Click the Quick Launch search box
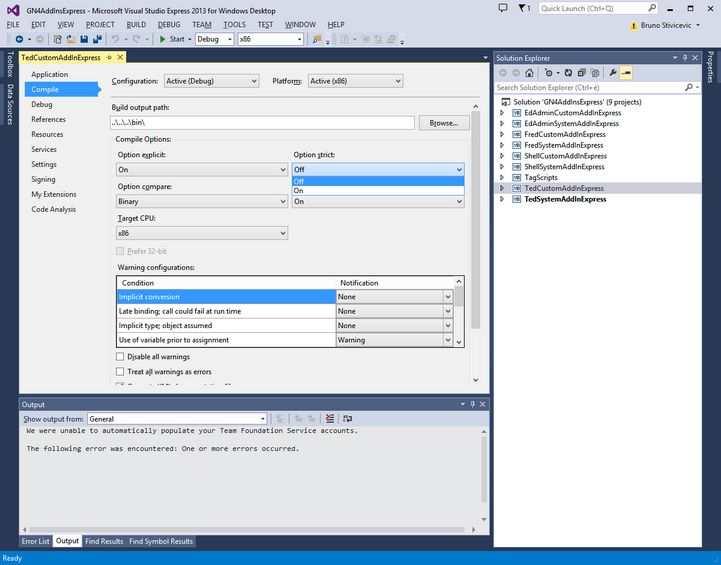The width and height of the screenshot is (721, 565). click(x=598, y=8)
